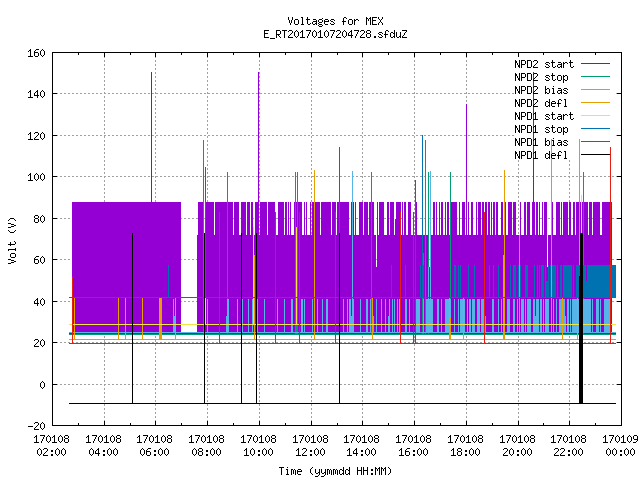Click the black line sample beside 'NPD1 defl'
This screenshot has height=480, width=640.
(x=595, y=155)
